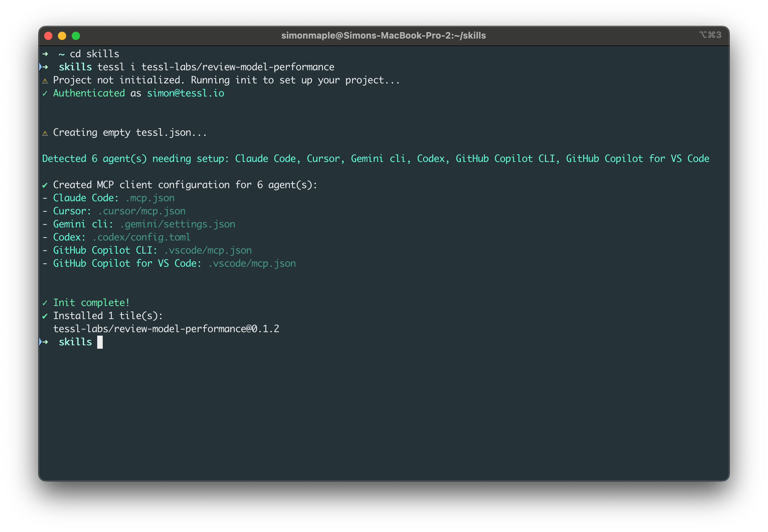Click the yellow minimize window button
This screenshot has height=532, width=768.
click(x=62, y=36)
